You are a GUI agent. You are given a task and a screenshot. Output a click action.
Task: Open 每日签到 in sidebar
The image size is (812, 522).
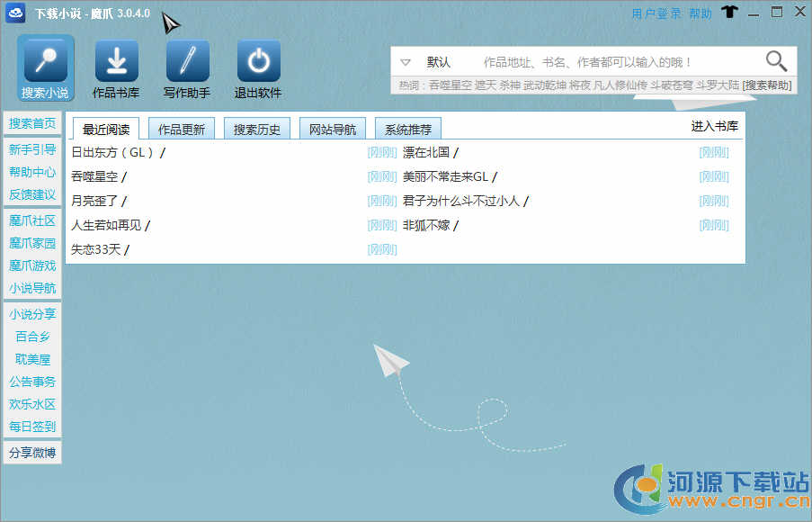click(32, 426)
